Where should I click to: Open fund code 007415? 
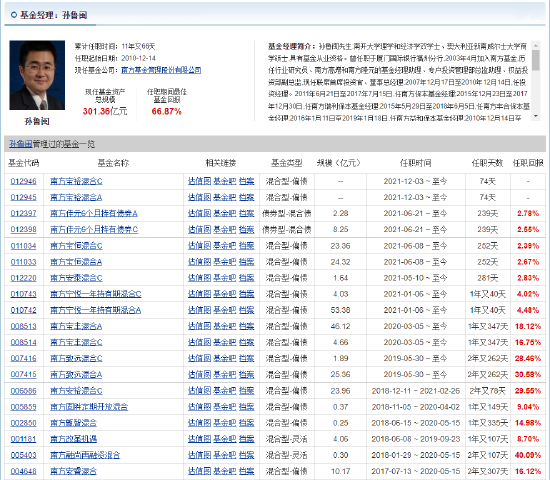(24, 375)
